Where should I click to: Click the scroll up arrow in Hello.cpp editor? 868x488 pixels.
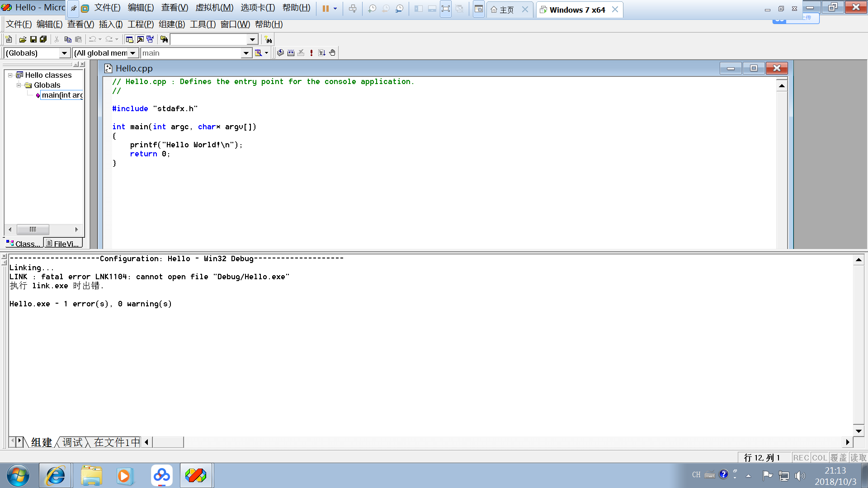click(782, 86)
